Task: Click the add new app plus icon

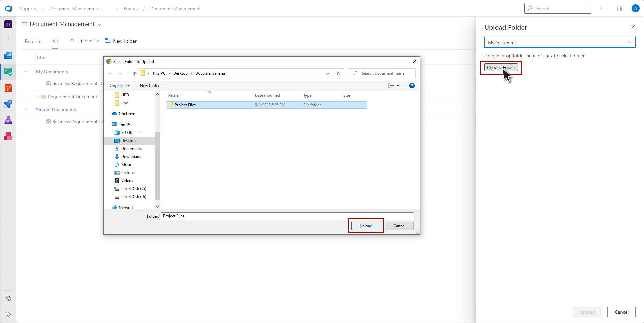Action: point(8,39)
